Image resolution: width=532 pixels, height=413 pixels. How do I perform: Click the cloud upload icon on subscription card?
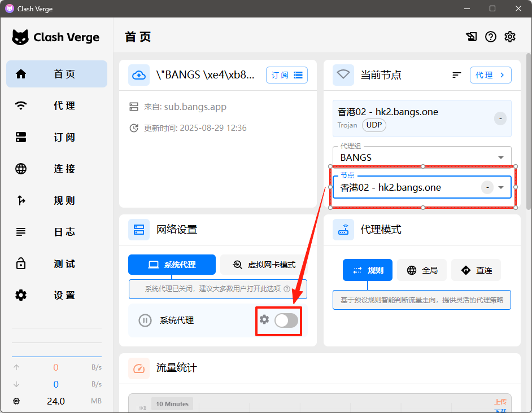pyautogui.click(x=139, y=75)
